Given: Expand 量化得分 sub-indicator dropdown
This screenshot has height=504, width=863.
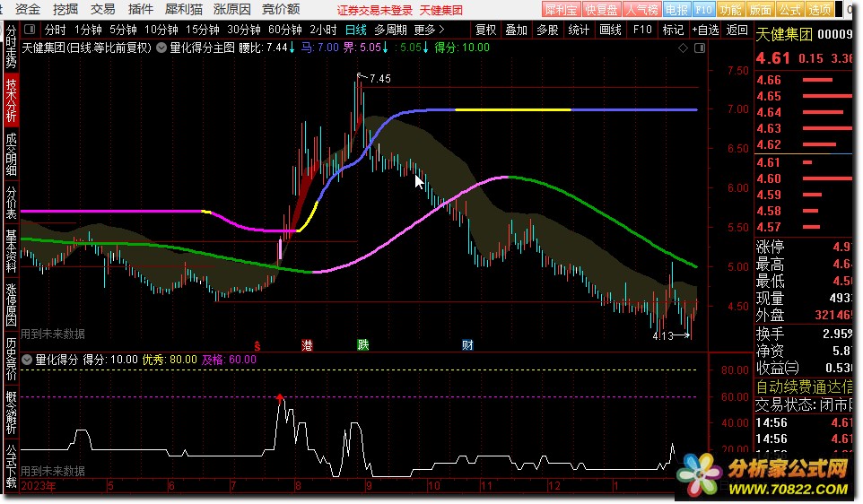Looking at the screenshot, I should click(x=26, y=360).
